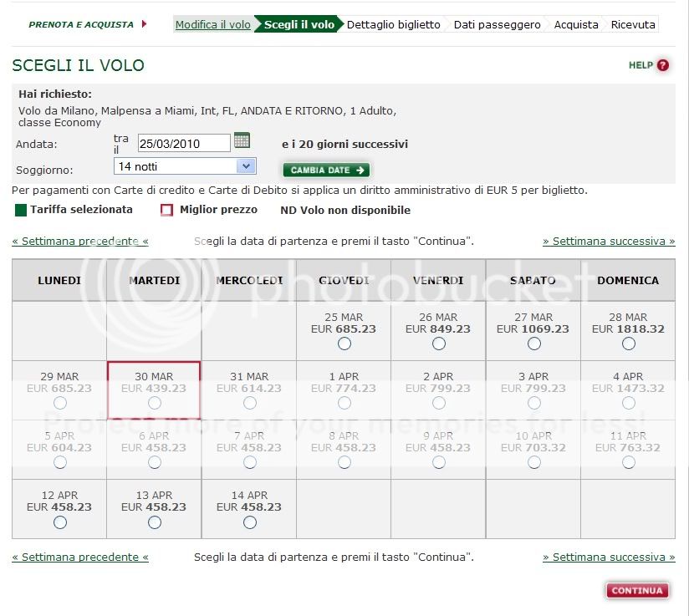The width and height of the screenshot is (689, 616).
Task: Open the Soggiorno 14 notti dropdown
Action: click(185, 166)
